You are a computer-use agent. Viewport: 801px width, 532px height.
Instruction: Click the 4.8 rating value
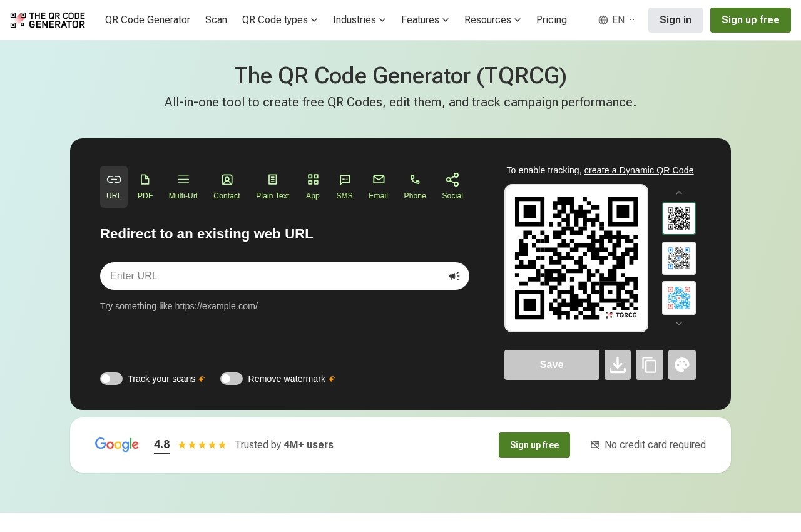point(161,445)
